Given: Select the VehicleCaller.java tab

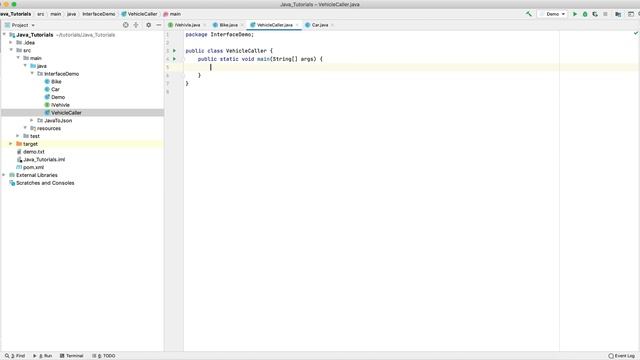Looking at the screenshot, I should 274,25.
